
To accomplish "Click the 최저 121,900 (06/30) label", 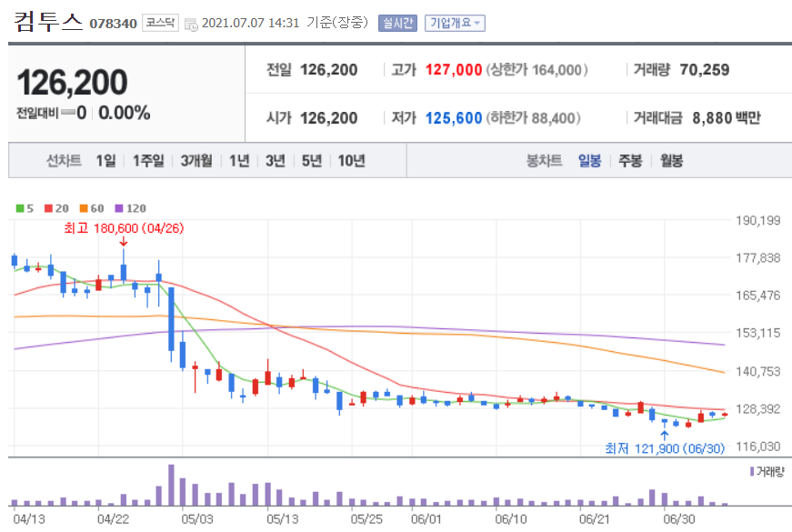I will click(665, 448).
